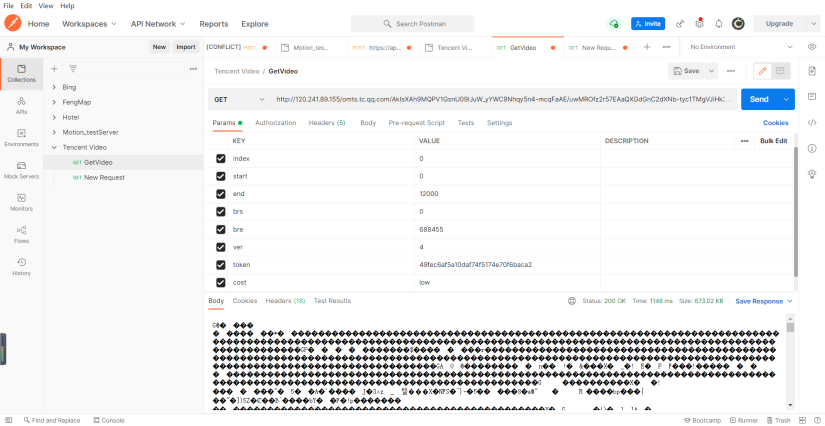Click the network globe icon near Status

(x=572, y=301)
